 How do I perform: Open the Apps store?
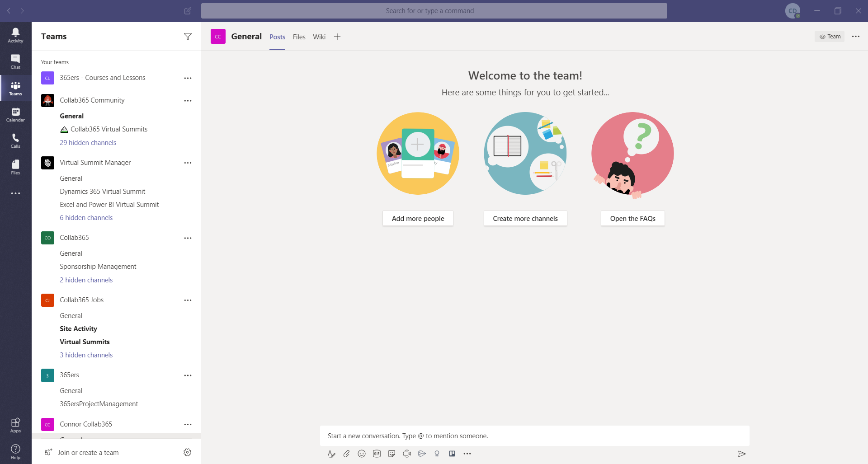point(15,425)
